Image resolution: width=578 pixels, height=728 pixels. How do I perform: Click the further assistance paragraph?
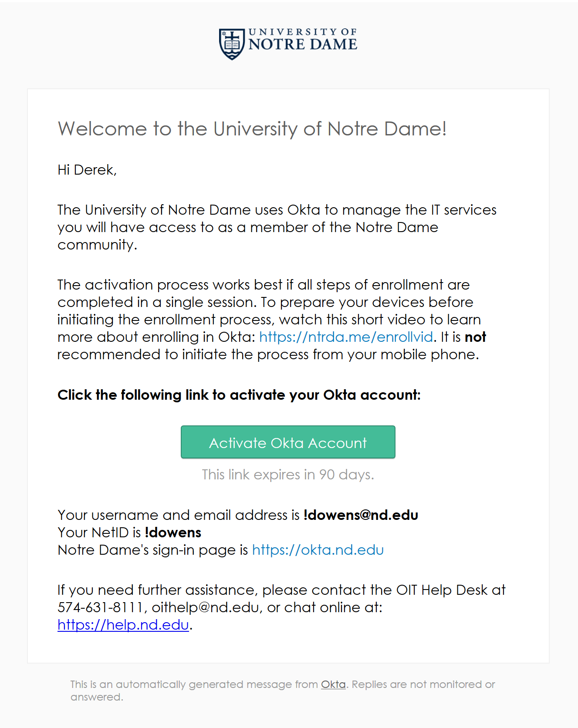(281, 607)
